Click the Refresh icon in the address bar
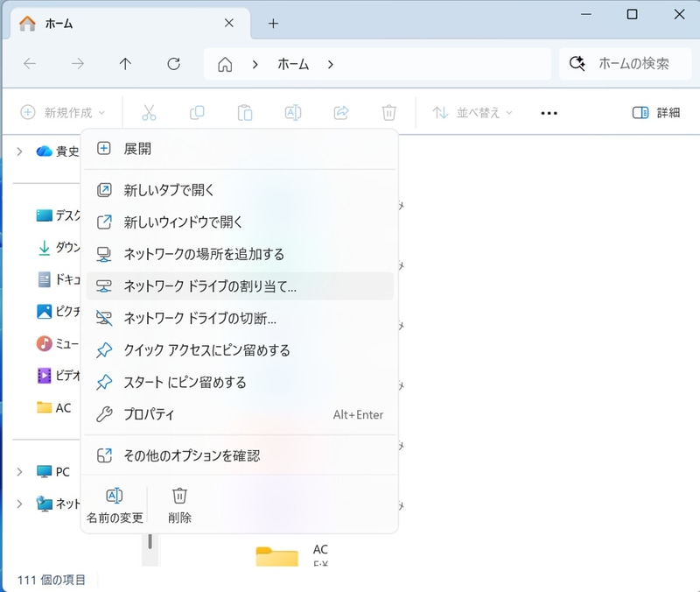The width and height of the screenshot is (700, 592). point(173,63)
